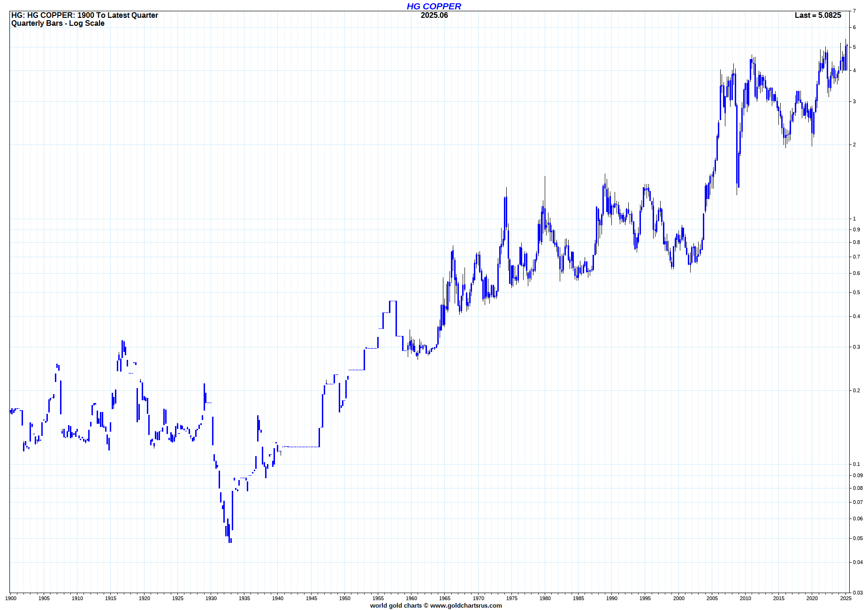Click the Last = 5.0825 value
The height and width of the screenshot is (610, 868).
click(x=818, y=15)
